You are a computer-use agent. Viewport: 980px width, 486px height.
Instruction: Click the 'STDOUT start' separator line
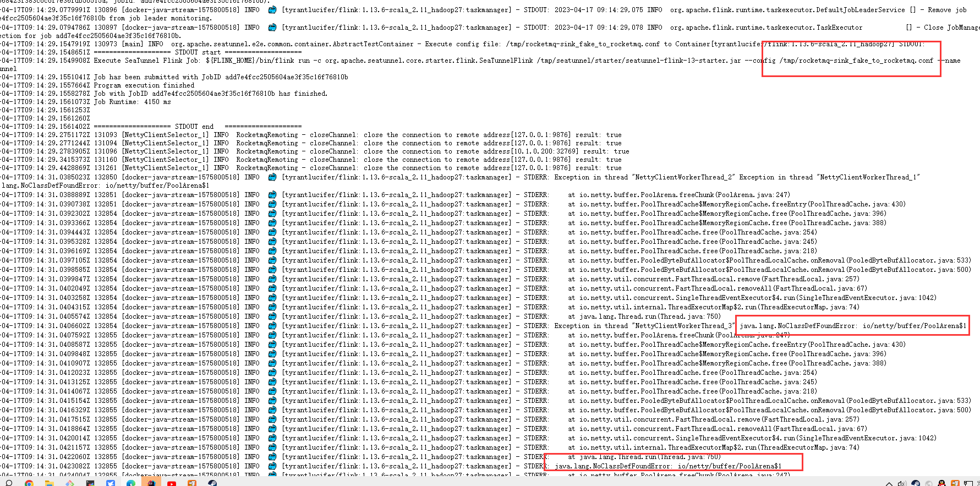click(x=198, y=52)
